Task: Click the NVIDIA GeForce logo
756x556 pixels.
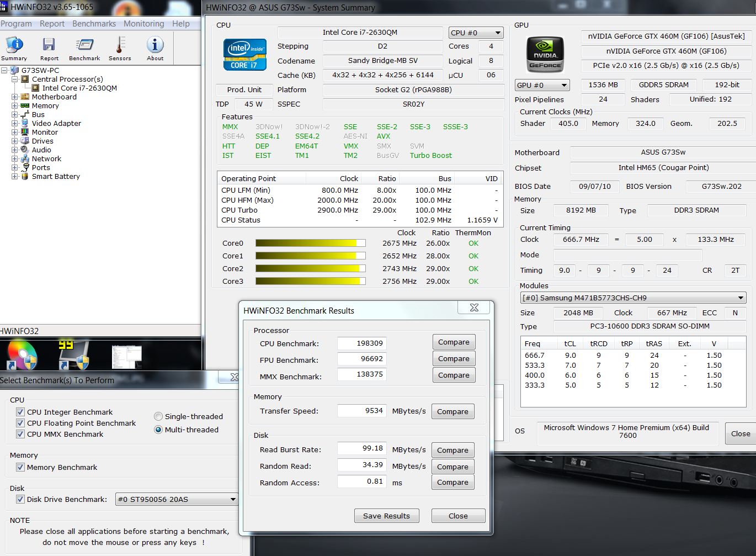Action: coord(545,54)
